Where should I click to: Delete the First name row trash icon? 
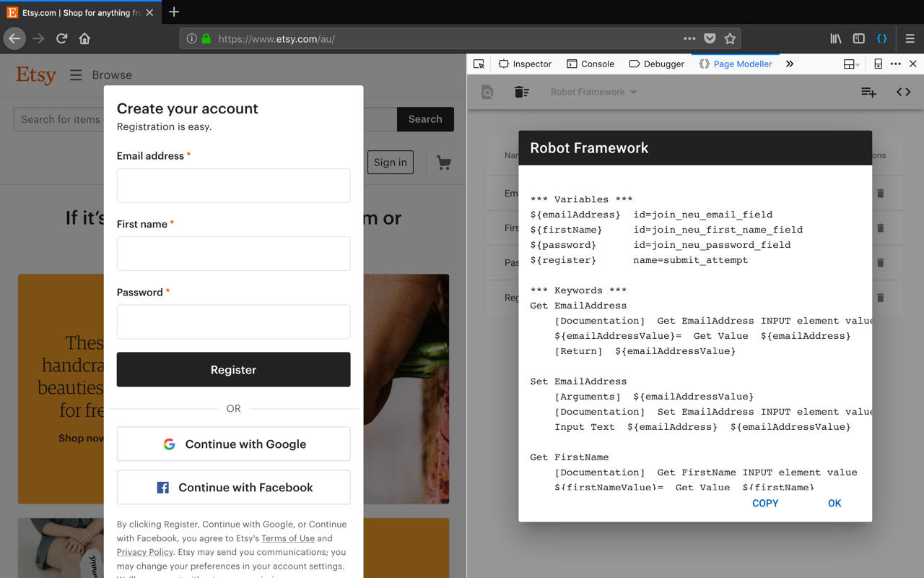point(880,228)
